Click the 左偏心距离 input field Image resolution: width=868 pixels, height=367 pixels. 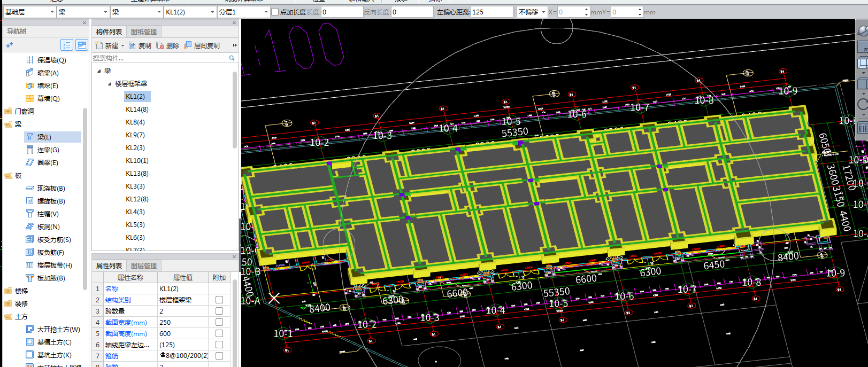point(492,12)
